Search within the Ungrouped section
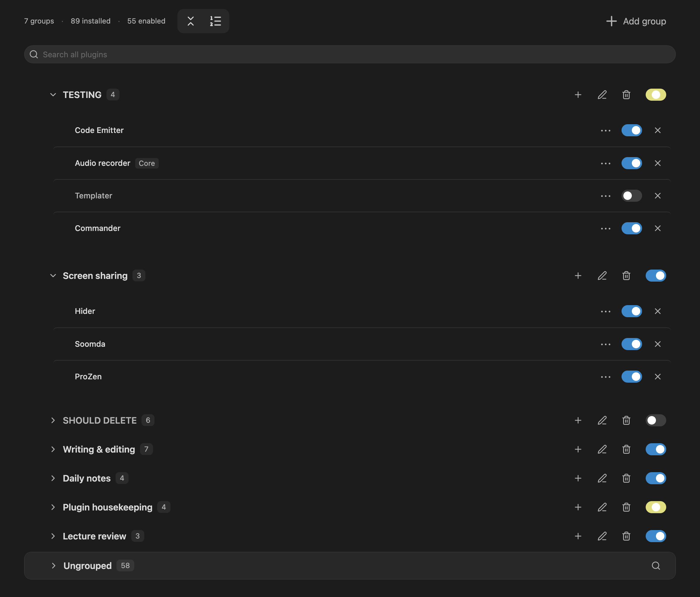 tap(656, 566)
